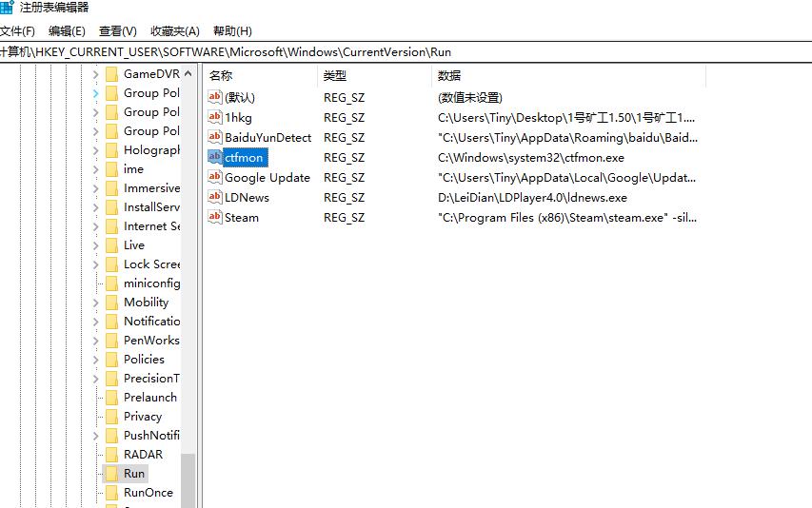The image size is (812, 508).
Task: Click the ldnews.exe path data cell
Action: pos(532,198)
